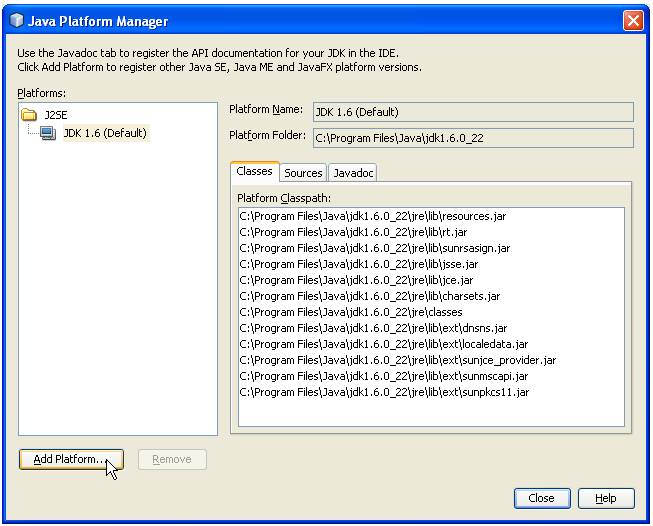Viewport: 653px width, 526px height.
Task: Select the sunmscapi.jar classpath entry
Action: coord(384,376)
